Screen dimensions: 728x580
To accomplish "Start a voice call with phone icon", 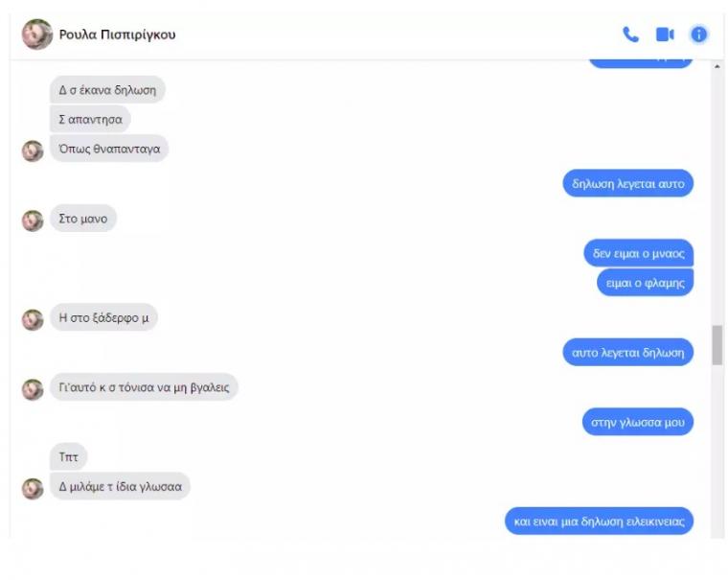I will point(630,35).
